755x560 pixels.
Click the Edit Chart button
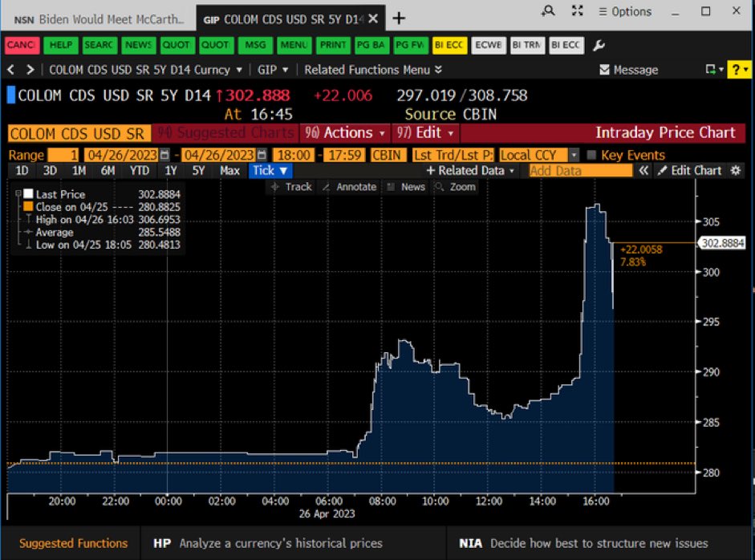tap(689, 170)
